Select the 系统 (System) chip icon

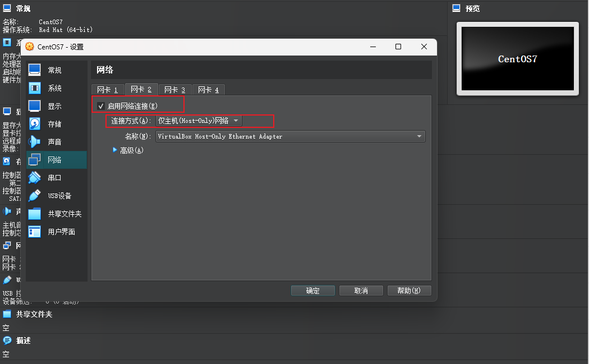(35, 88)
